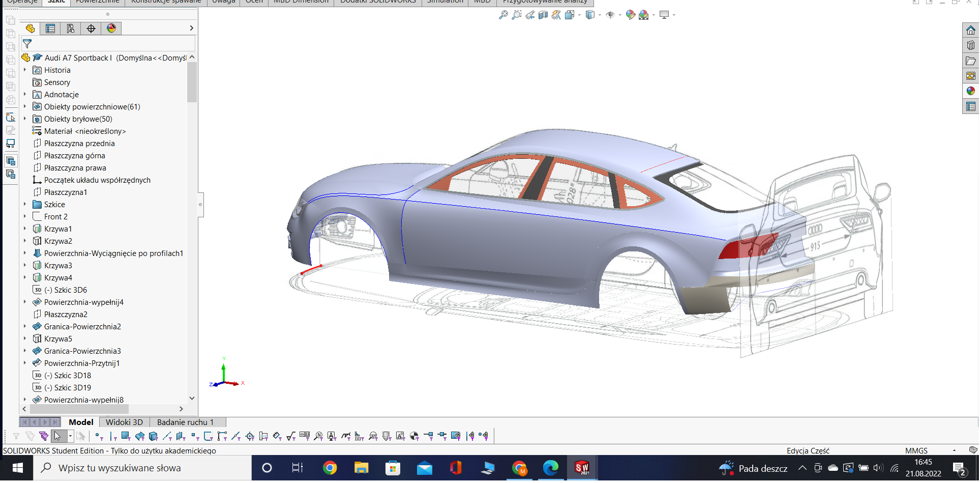Select the (-) Szkic 3D6 sketch
This screenshot has width=980, height=483.
point(60,290)
